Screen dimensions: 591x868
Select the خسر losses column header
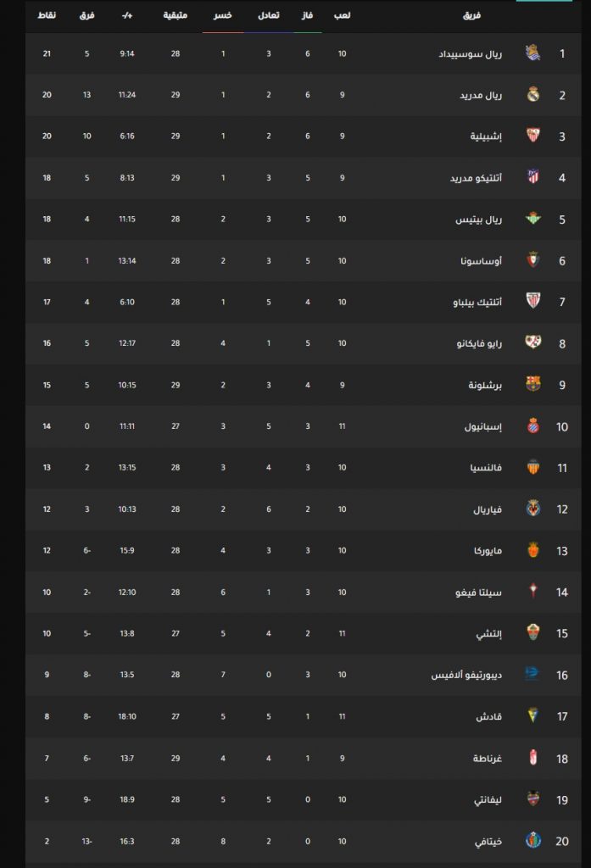(x=223, y=15)
